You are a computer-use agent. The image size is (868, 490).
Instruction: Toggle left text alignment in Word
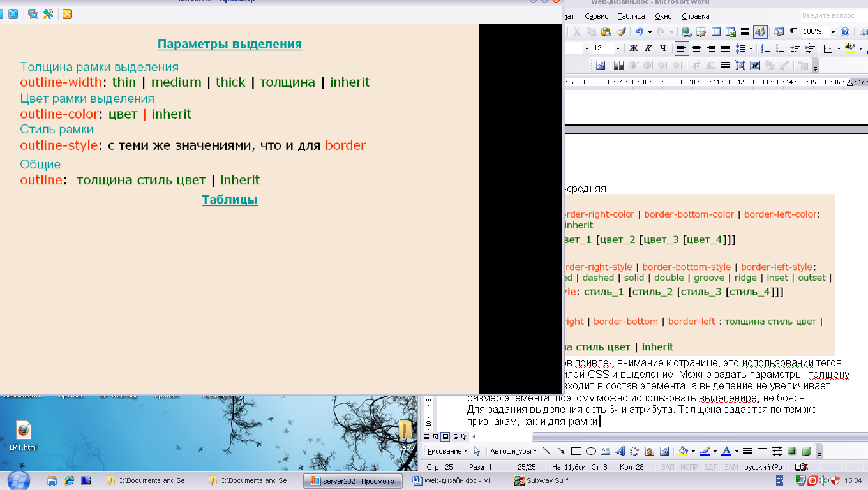[682, 48]
